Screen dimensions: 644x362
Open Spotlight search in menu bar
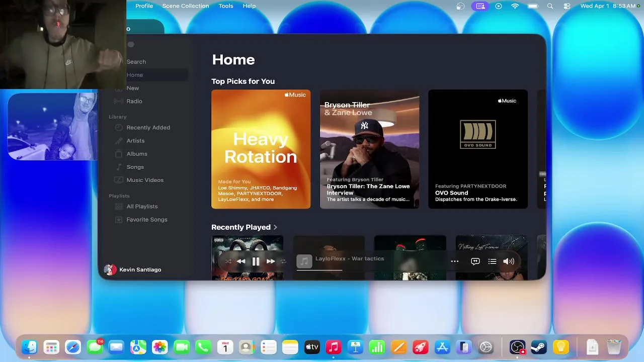550,6
